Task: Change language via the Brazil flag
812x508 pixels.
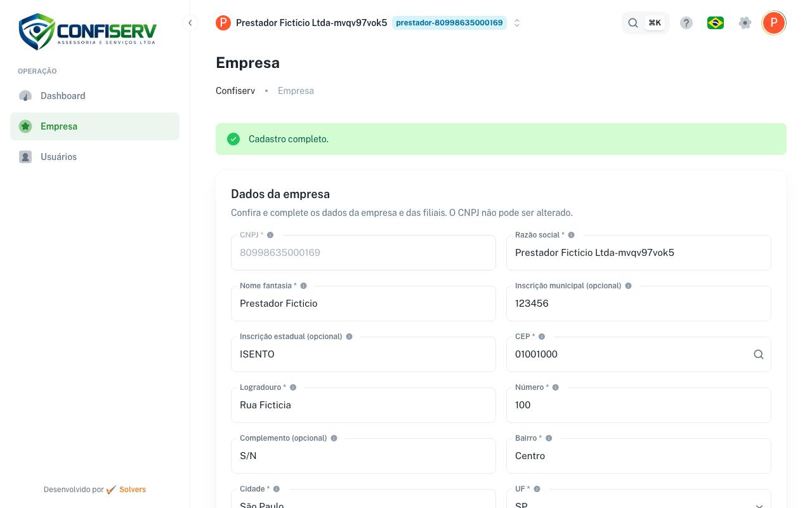Action: click(x=716, y=23)
